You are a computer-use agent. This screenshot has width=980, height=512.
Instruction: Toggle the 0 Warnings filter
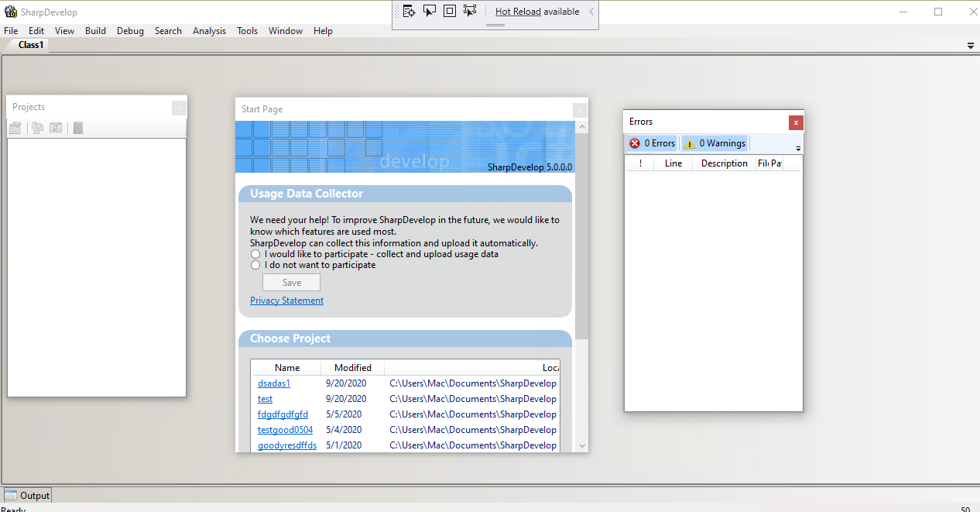[715, 143]
